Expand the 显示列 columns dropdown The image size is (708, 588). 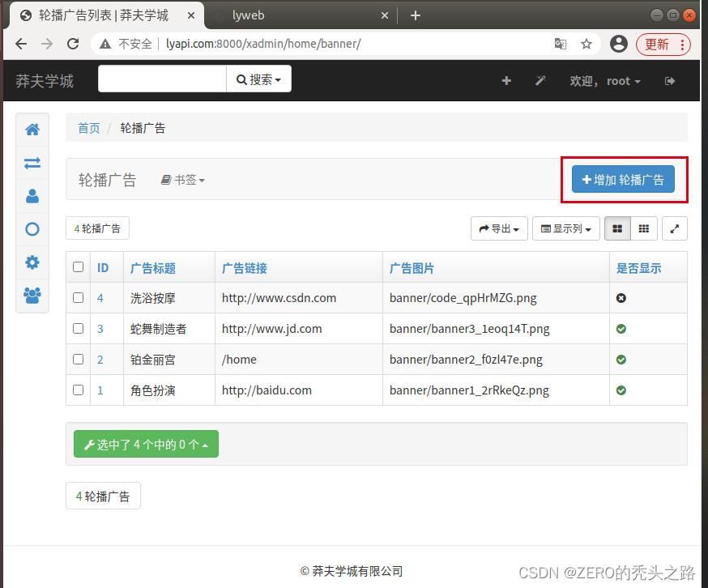(565, 229)
